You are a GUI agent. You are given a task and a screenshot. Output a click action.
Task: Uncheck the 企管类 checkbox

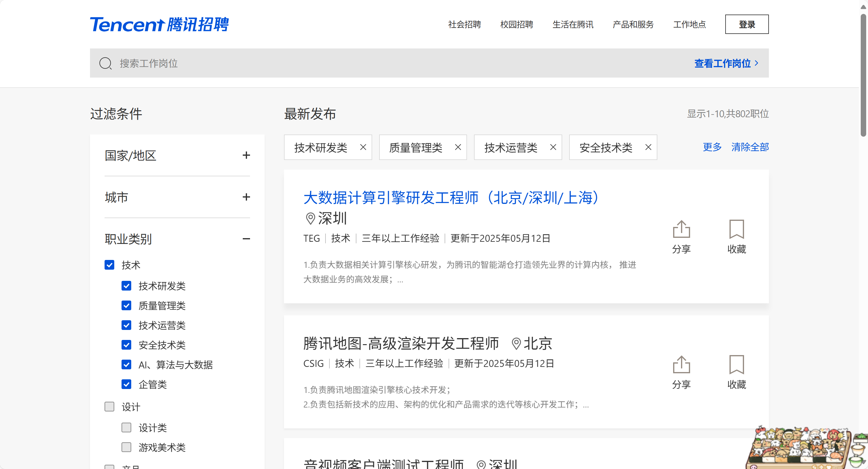point(126,384)
